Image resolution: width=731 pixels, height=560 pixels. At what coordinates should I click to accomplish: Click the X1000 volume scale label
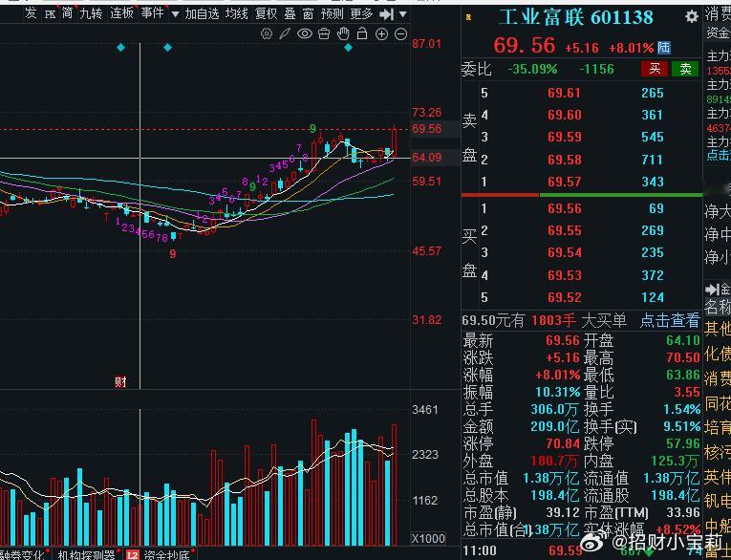coord(428,539)
